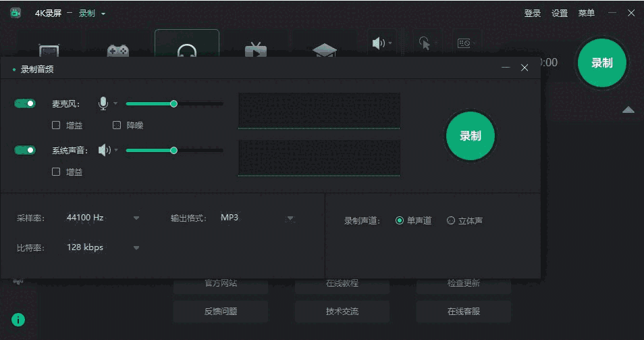This screenshot has width=644, height=340.
Task: Click the system sound waveform level display
Action: 319,158
